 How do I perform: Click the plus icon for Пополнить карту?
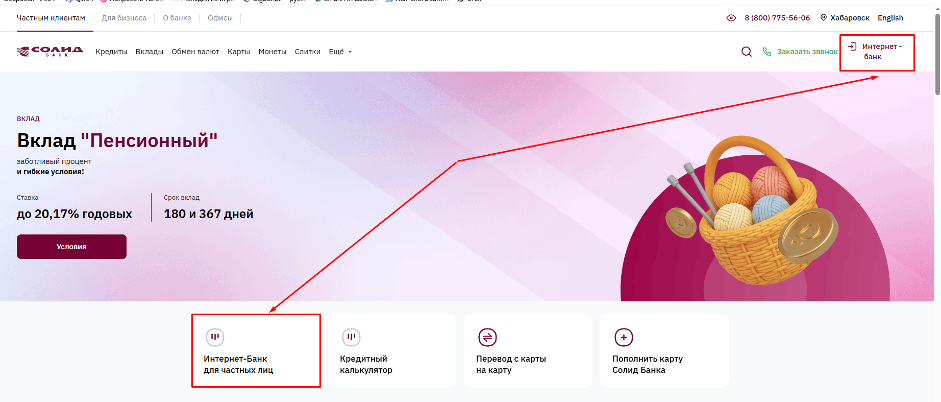[624, 337]
